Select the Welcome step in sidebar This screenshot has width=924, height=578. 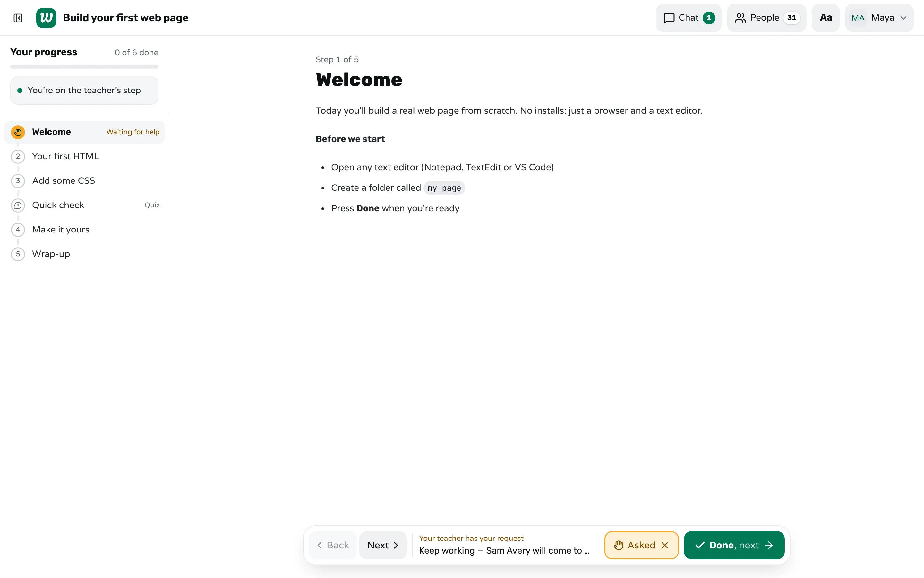pos(84,132)
